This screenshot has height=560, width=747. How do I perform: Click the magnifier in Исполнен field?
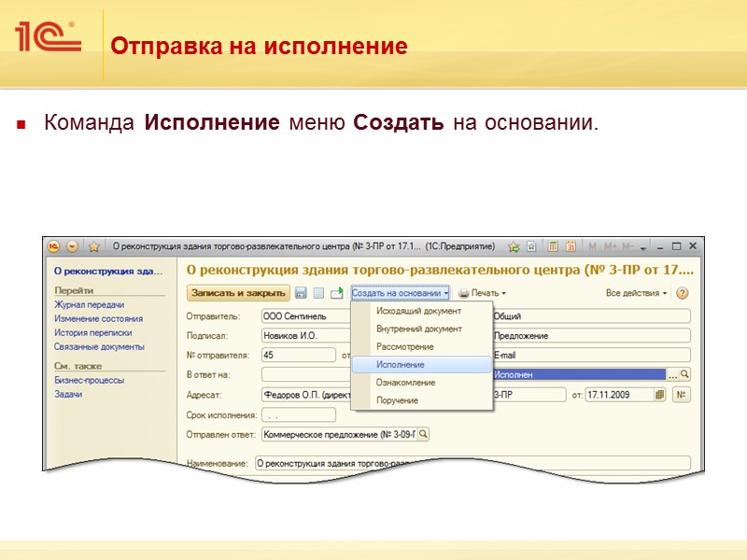tap(684, 375)
